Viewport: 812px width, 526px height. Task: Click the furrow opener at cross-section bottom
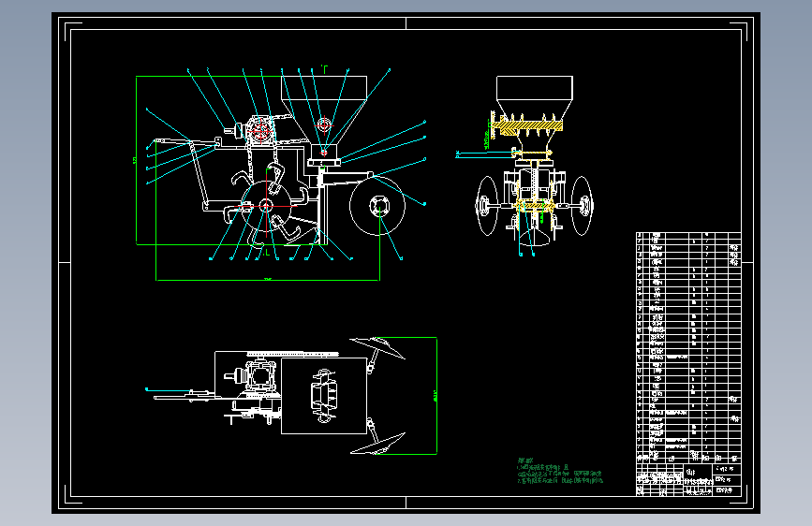click(x=534, y=238)
